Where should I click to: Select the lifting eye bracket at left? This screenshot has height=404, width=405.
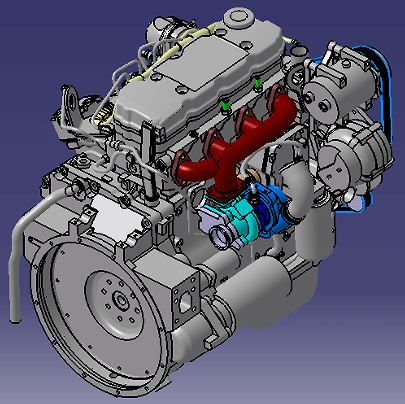[71, 103]
